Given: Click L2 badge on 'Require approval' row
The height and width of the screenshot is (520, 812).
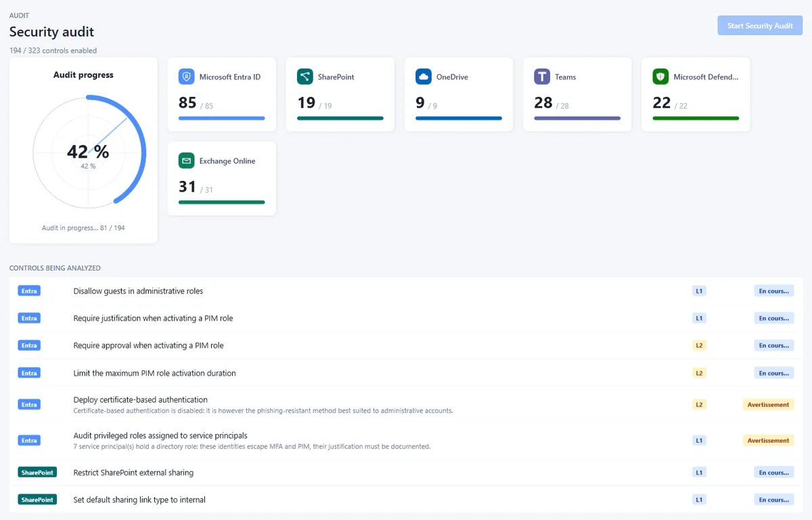Looking at the screenshot, I should pos(699,345).
